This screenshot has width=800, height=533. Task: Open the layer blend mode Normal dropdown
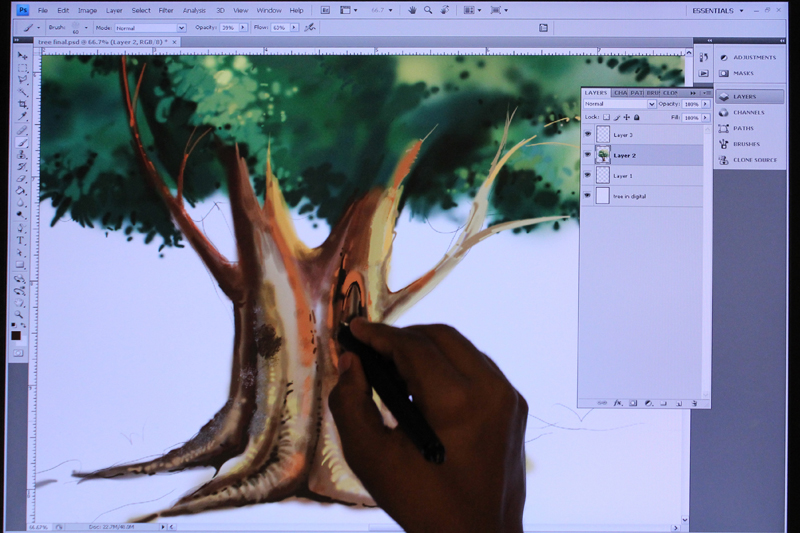619,104
